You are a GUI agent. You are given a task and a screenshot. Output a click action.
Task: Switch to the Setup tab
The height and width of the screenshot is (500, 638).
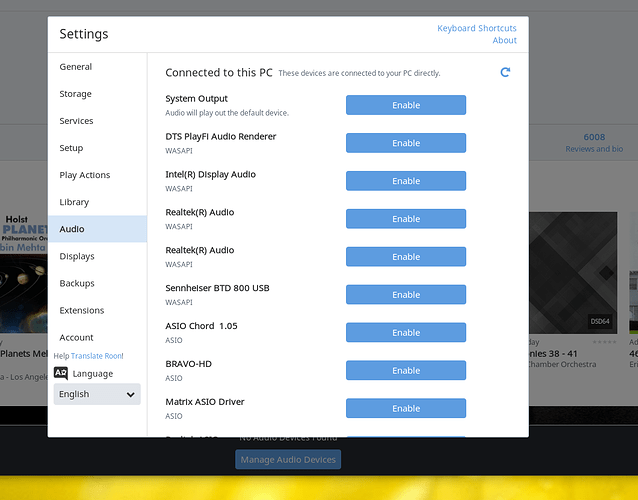[97, 148]
